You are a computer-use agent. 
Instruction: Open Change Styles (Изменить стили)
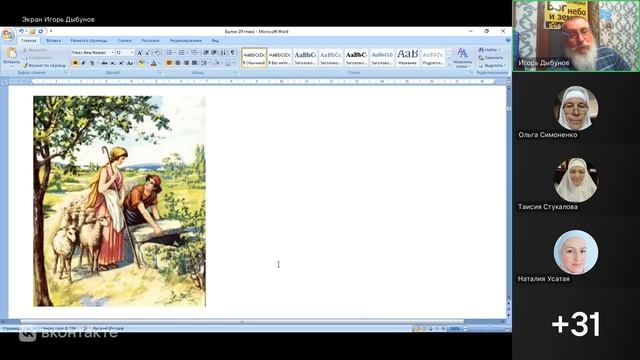pyautogui.click(x=462, y=58)
